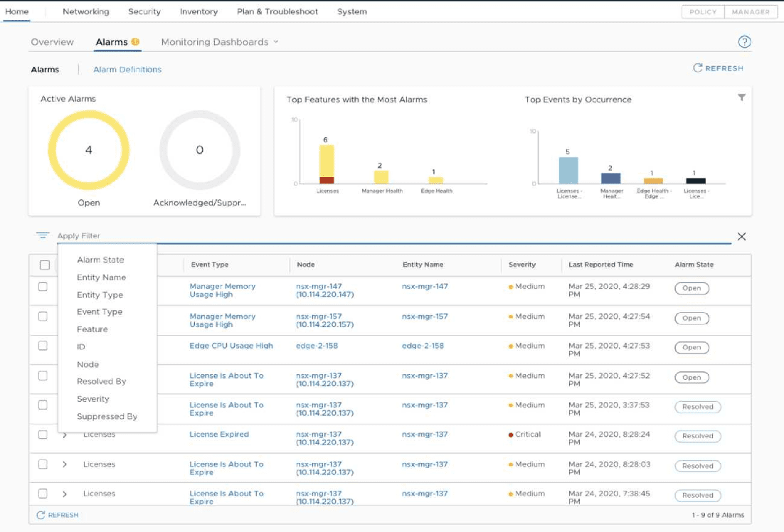Click the dark blue Manager Health occurrence bar
Image resolution: width=784 pixels, height=532 pixels.
(610, 179)
